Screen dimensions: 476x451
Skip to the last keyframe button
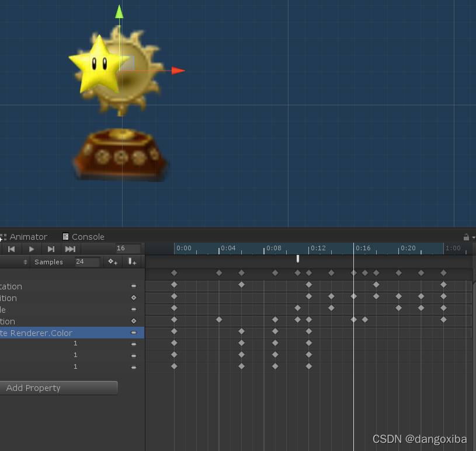click(71, 249)
